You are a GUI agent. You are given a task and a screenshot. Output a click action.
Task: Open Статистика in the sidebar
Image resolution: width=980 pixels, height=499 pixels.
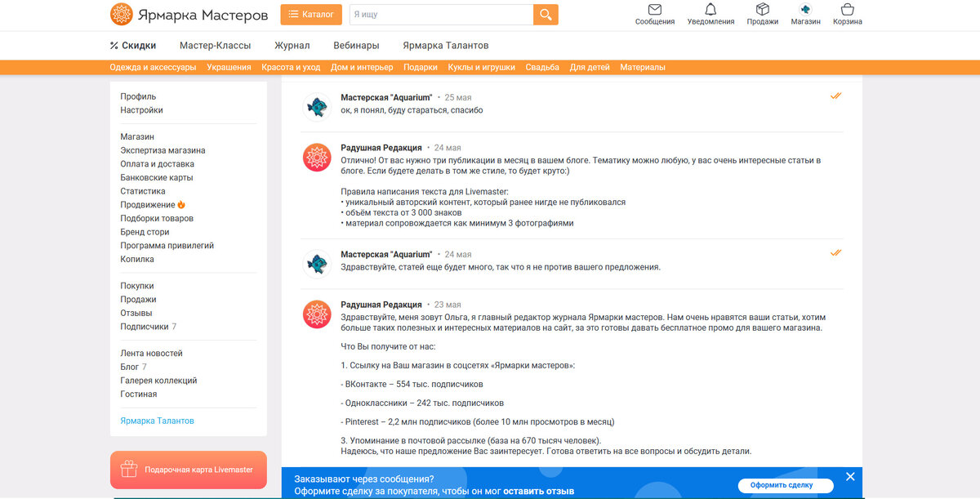pyautogui.click(x=143, y=191)
